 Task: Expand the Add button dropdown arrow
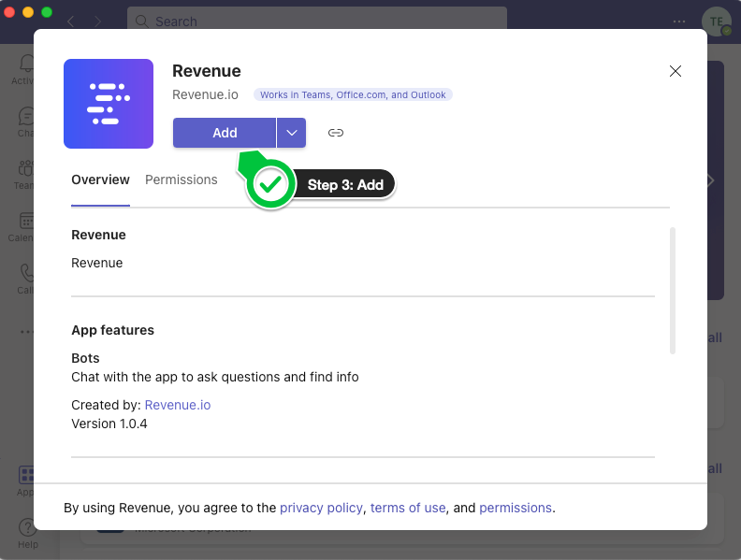pyautogui.click(x=292, y=133)
